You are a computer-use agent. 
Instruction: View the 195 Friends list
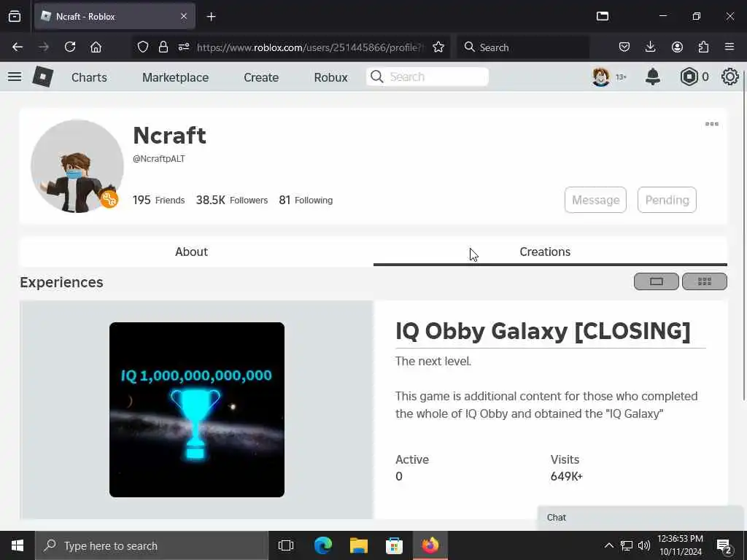[158, 200]
